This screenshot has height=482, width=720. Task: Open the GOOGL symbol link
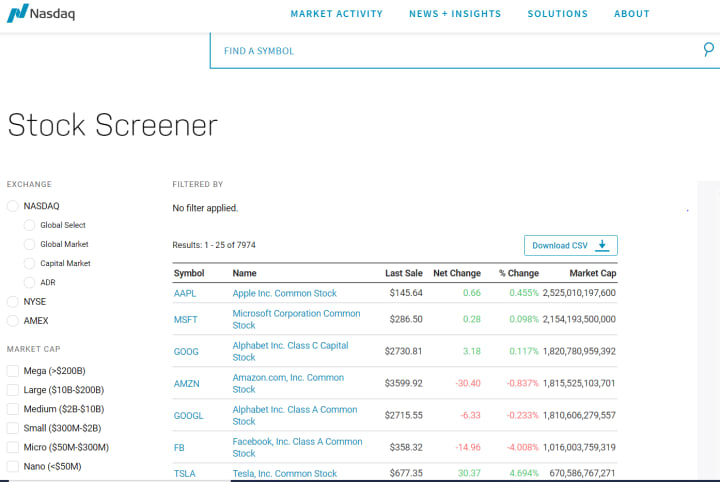[188, 416]
